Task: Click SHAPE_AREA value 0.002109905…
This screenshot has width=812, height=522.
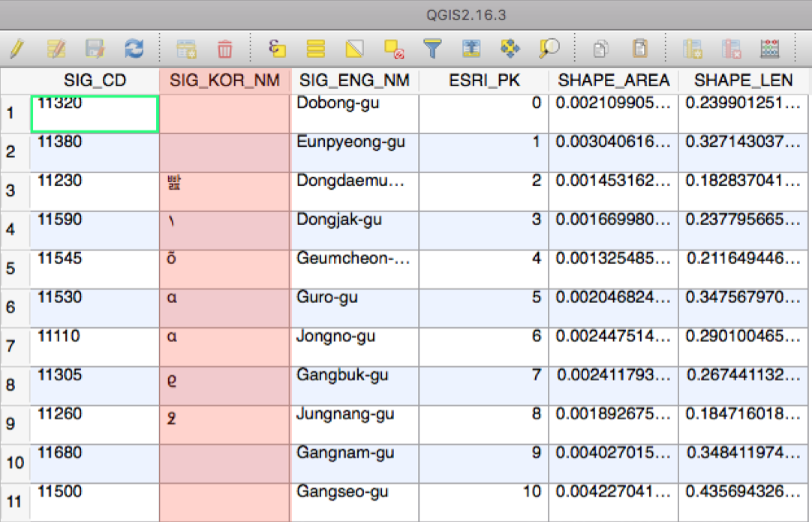Action: 614,114
